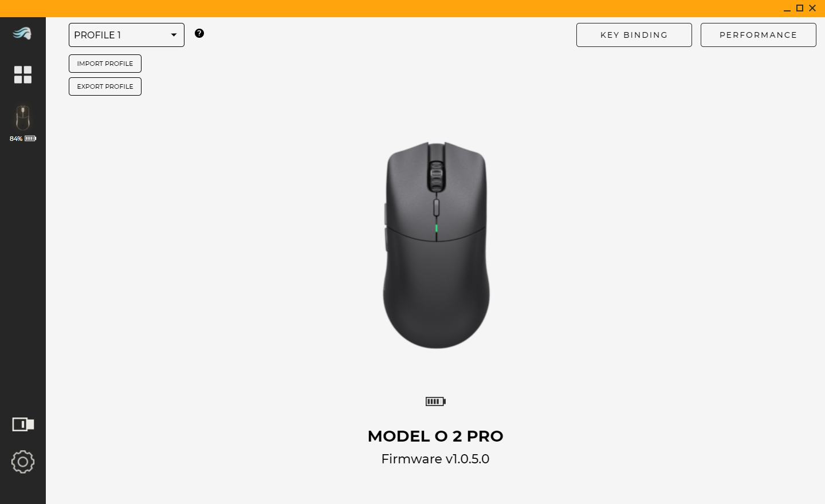Click the scroll wheel on mouse image

(x=436, y=176)
